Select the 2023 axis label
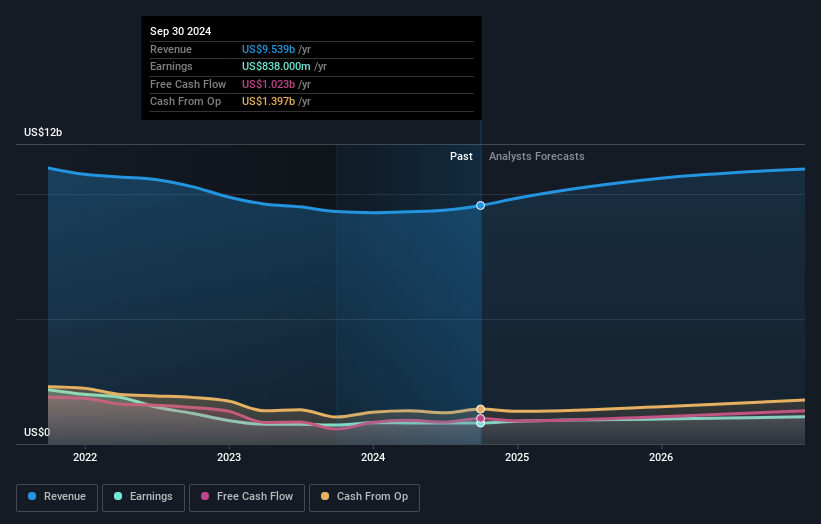Viewport: 821px width, 524px height. point(229,457)
